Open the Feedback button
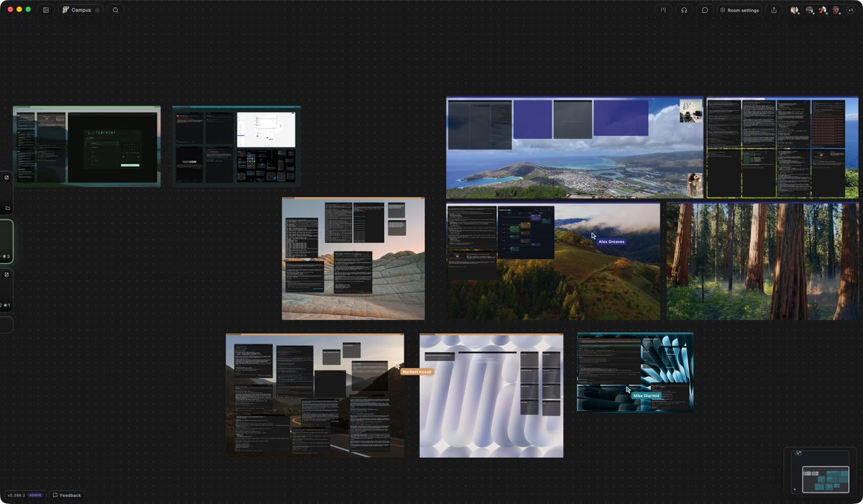The height and width of the screenshot is (504, 863). (x=67, y=495)
